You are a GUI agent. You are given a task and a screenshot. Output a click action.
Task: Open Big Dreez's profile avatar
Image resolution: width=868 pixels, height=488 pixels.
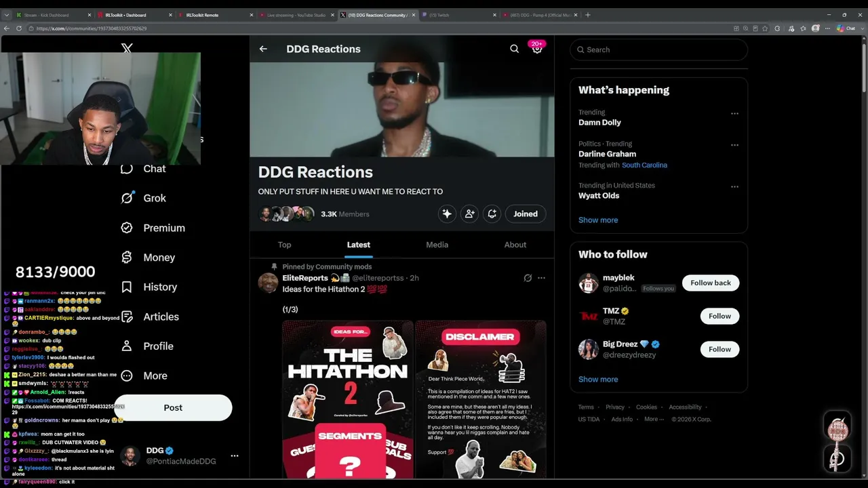[x=588, y=350]
